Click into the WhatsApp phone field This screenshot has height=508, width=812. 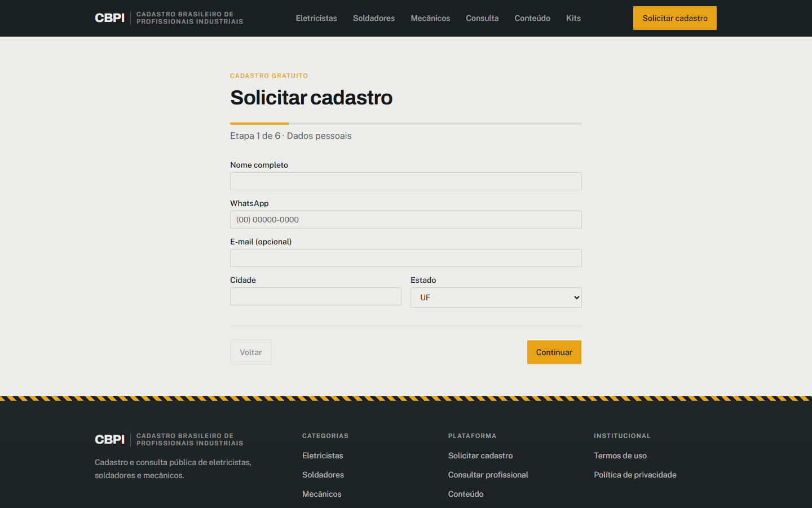tap(406, 220)
